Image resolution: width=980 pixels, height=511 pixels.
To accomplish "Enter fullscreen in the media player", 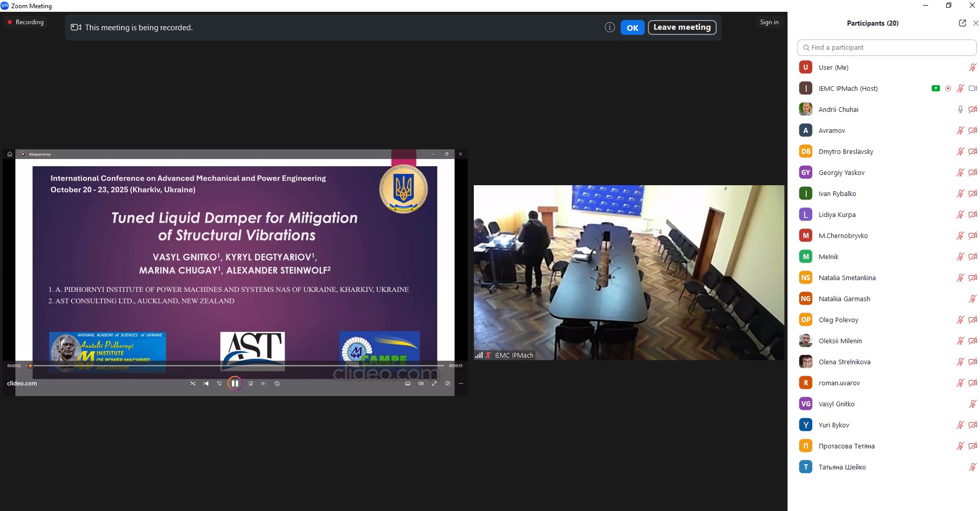I will click(x=434, y=383).
